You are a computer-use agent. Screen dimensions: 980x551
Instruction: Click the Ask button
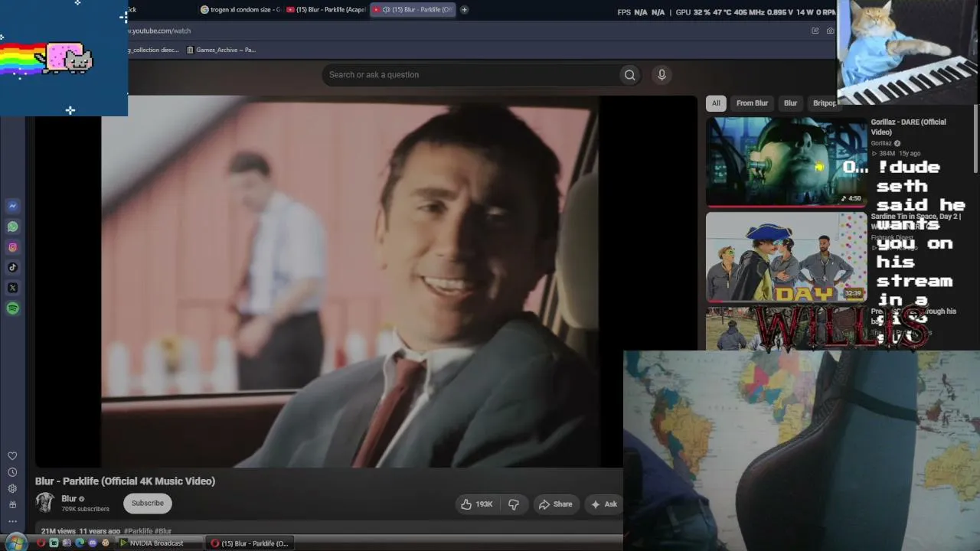[603, 504]
